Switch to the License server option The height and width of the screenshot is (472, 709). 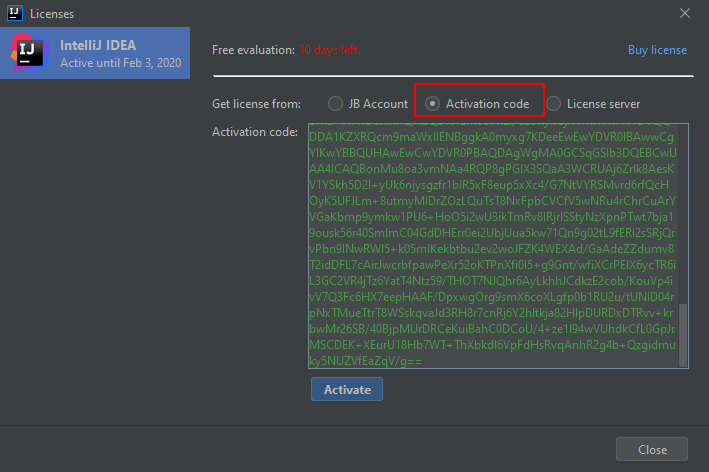(x=554, y=103)
